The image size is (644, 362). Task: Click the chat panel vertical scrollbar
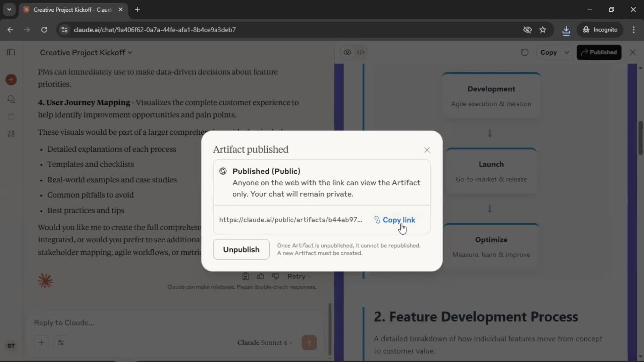(330, 329)
